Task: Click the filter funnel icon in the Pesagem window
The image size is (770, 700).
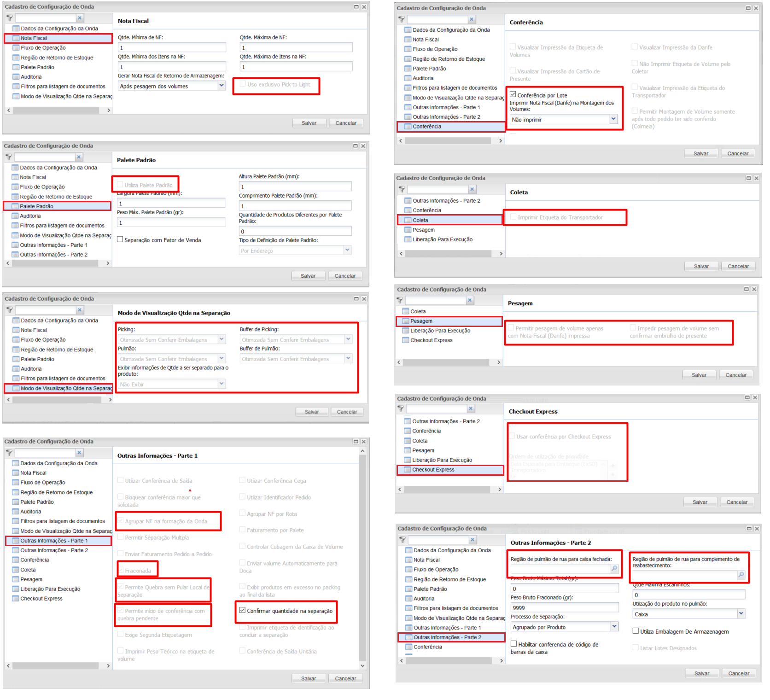Action: tap(400, 300)
